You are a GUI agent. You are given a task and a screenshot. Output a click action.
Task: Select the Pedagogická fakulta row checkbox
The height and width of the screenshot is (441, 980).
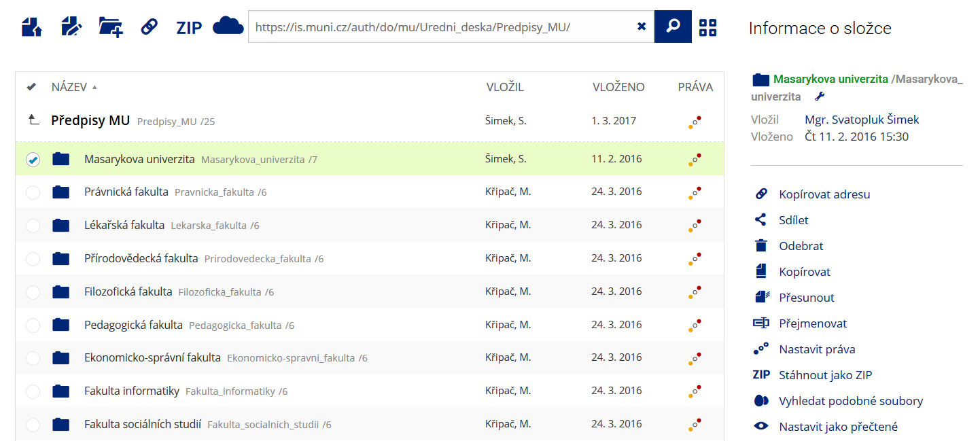(33, 325)
